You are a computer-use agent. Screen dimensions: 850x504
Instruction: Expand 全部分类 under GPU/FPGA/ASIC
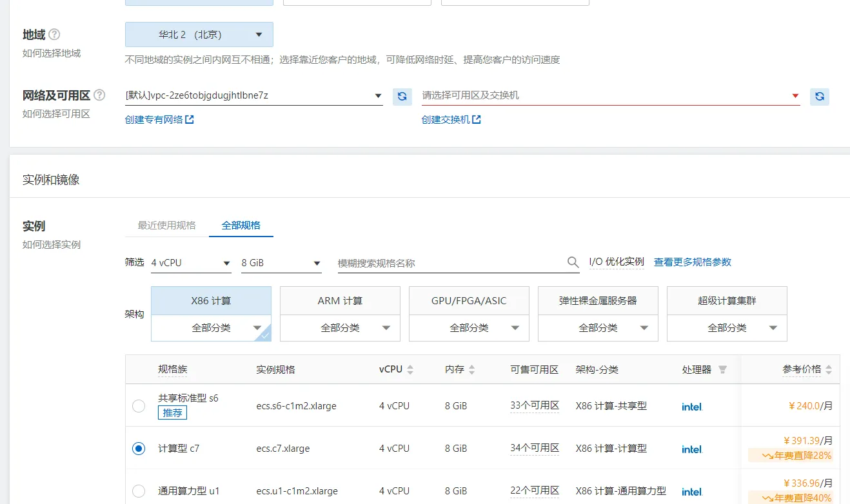coord(469,328)
